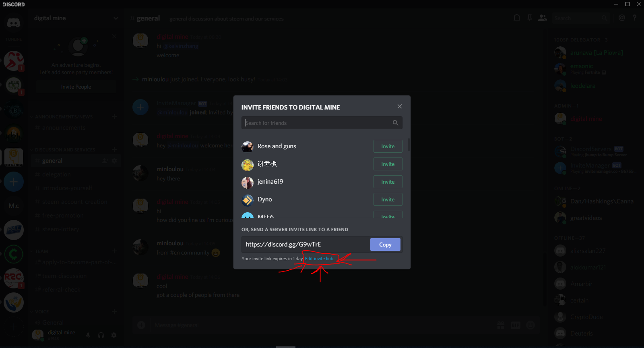Click the discord.gg invite link field

[306, 244]
